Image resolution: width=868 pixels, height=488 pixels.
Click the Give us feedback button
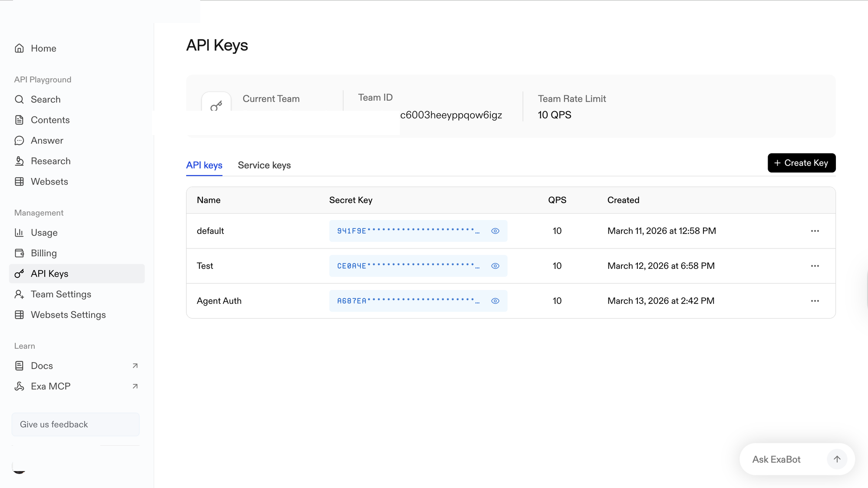coord(75,424)
